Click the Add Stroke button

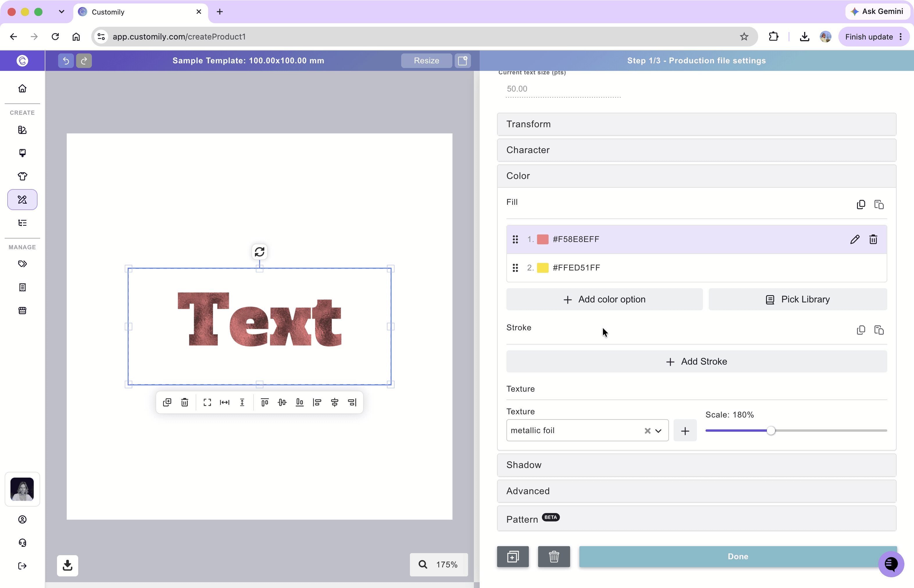click(x=696, y=362)
